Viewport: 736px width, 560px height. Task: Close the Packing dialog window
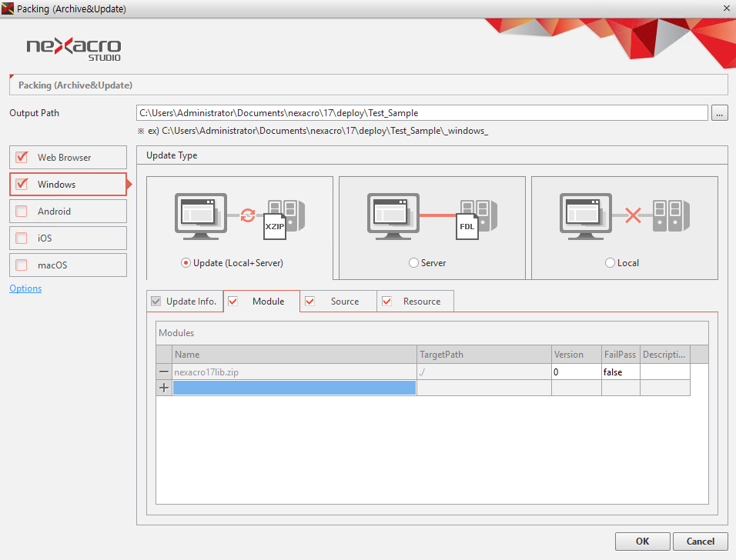(726, 8)
